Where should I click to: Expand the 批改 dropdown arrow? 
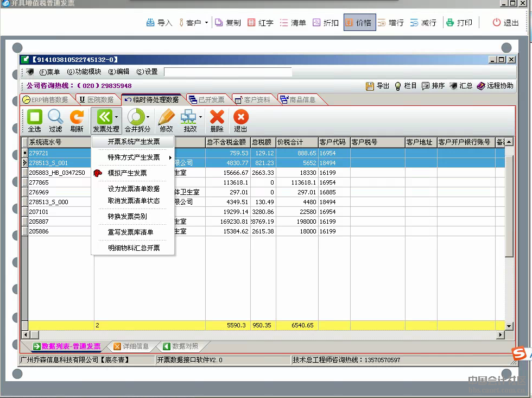click(201, 117)
